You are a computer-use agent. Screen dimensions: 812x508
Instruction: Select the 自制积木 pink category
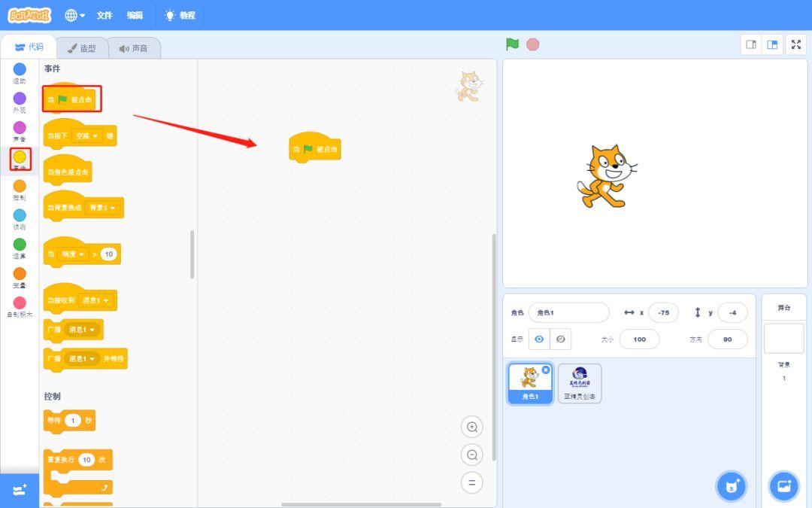click(20, 306)
